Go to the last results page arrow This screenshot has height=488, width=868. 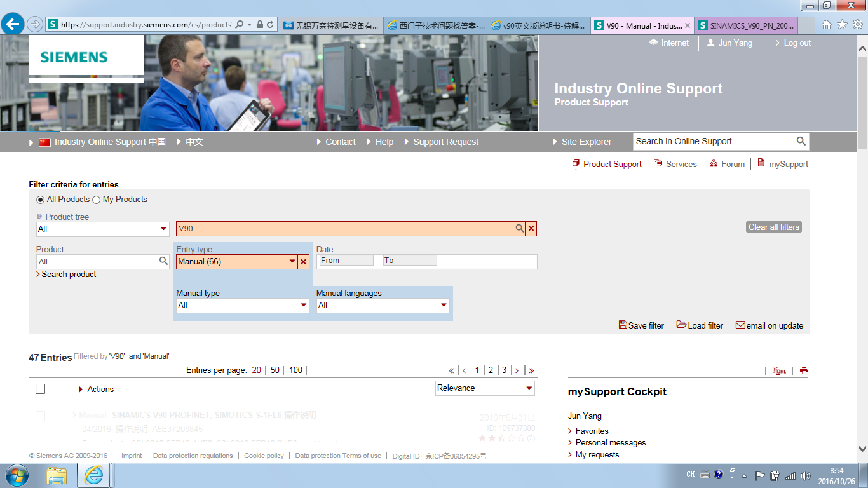[532, 370]
